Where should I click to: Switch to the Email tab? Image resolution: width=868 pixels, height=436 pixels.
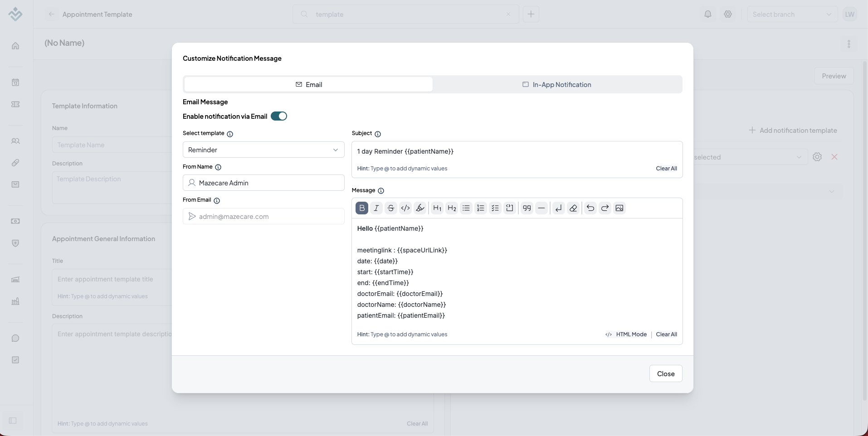(308, 84)
